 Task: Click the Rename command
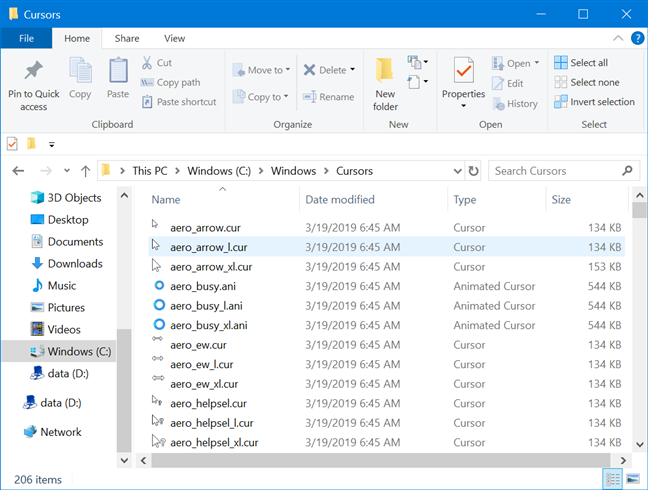[329, 97]
